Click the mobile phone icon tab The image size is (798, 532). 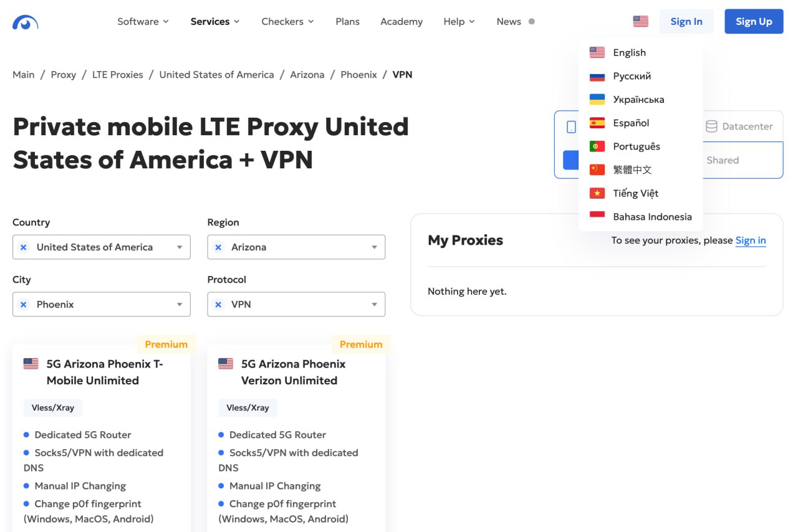click(571, 127)
